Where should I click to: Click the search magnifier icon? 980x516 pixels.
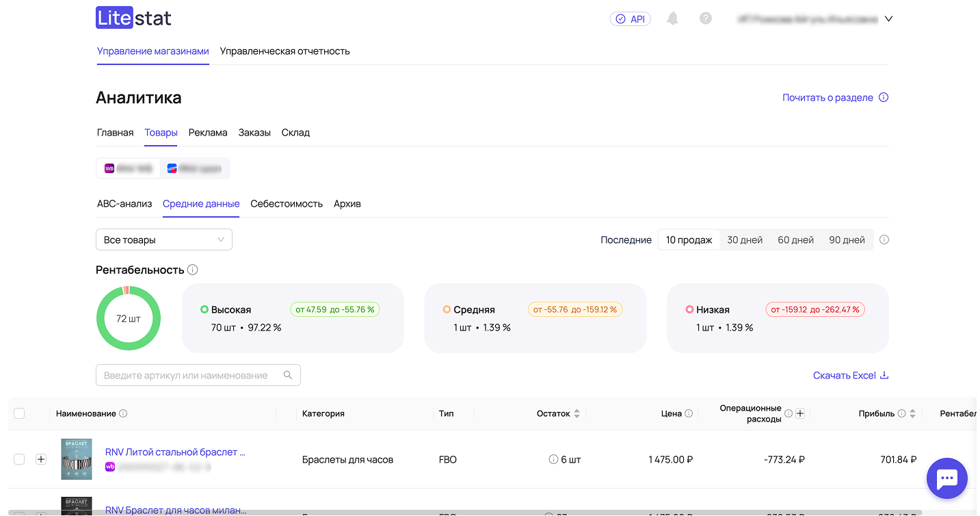click(288, 375)
